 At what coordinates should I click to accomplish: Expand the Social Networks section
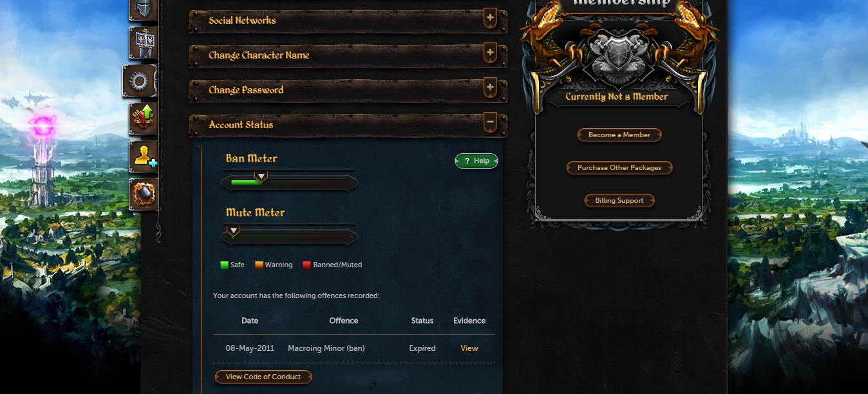(x=490, y=19)
